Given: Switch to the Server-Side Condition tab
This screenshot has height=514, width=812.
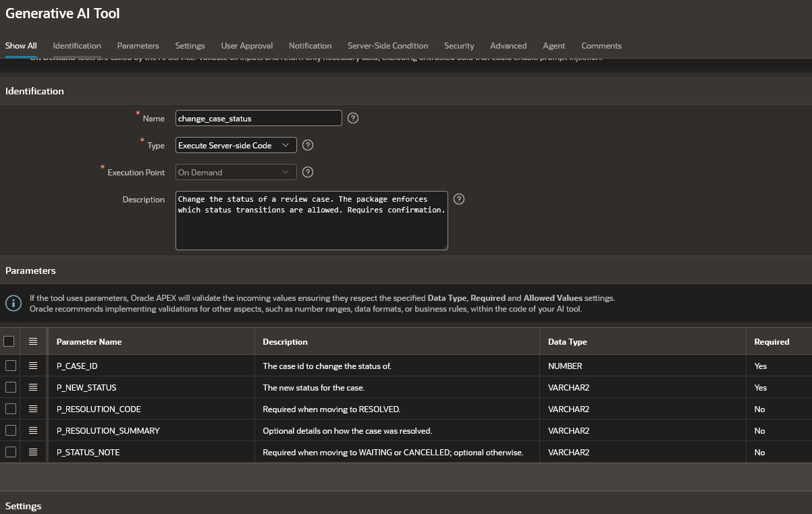Looking at the screenshot, I should 387,46.
